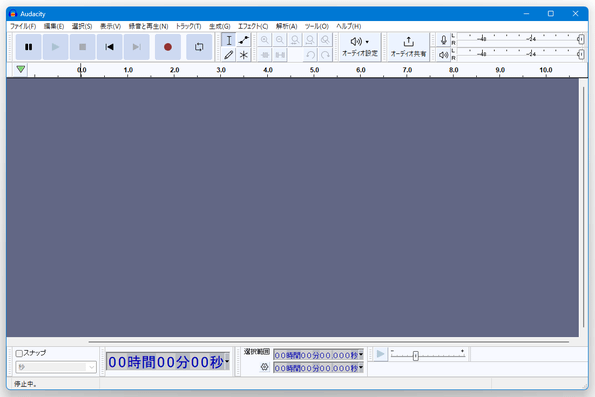The width and height of the screenshot is (595, 397).
Task: Click Trim audio outside selection icon
Action: point(264,55)
